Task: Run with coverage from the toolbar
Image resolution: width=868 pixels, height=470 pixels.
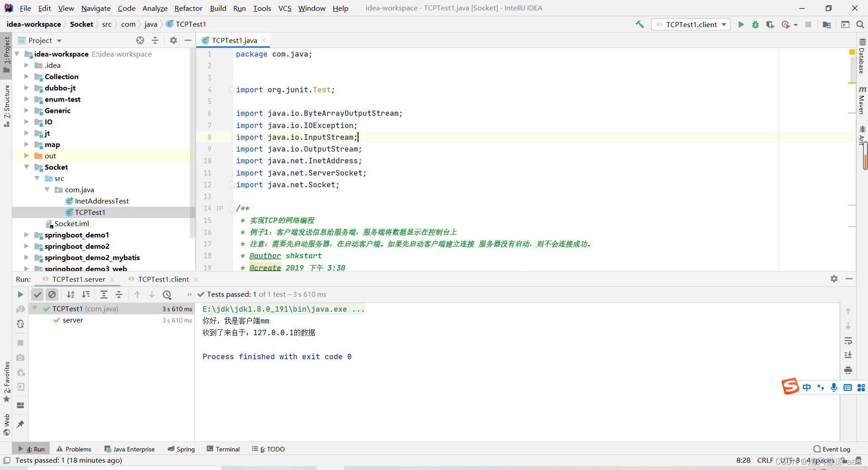Action: click(770, 24)
